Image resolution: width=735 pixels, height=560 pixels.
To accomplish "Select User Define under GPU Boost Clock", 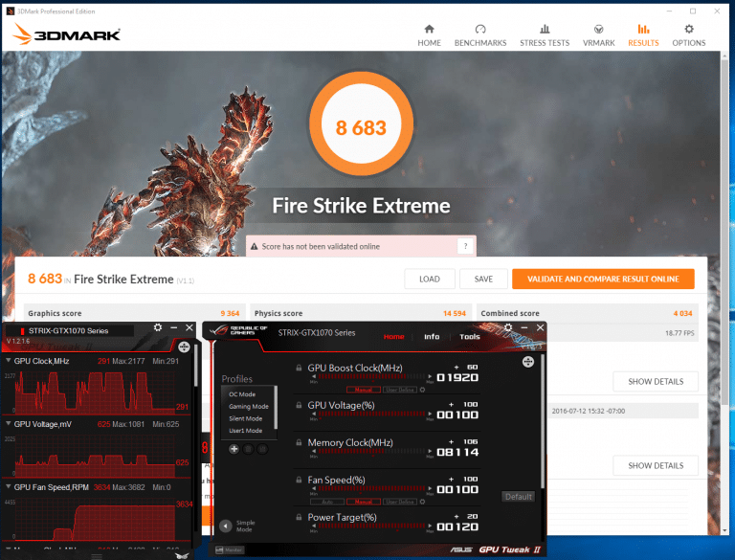I will coord(400,390).
